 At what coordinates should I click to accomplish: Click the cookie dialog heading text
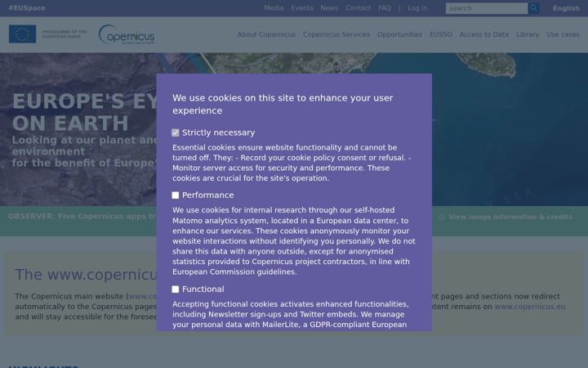pyautogui.click(x=283, y=105)
